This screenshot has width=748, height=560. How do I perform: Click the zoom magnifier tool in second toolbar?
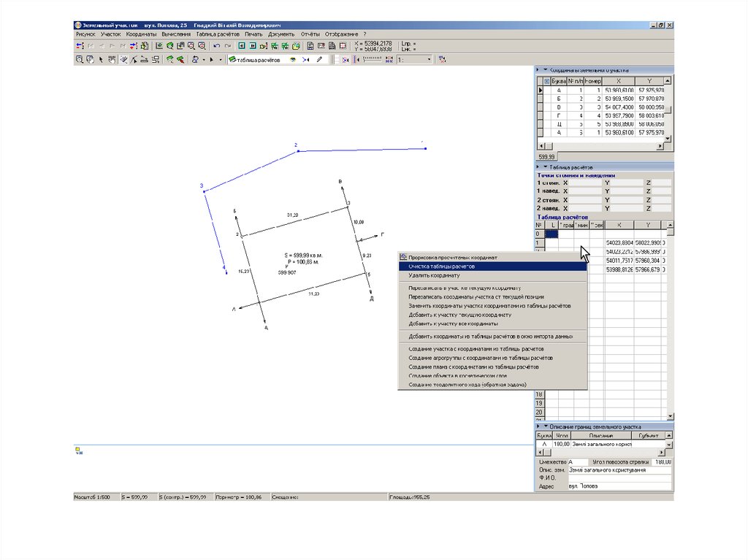coord(79,60)
